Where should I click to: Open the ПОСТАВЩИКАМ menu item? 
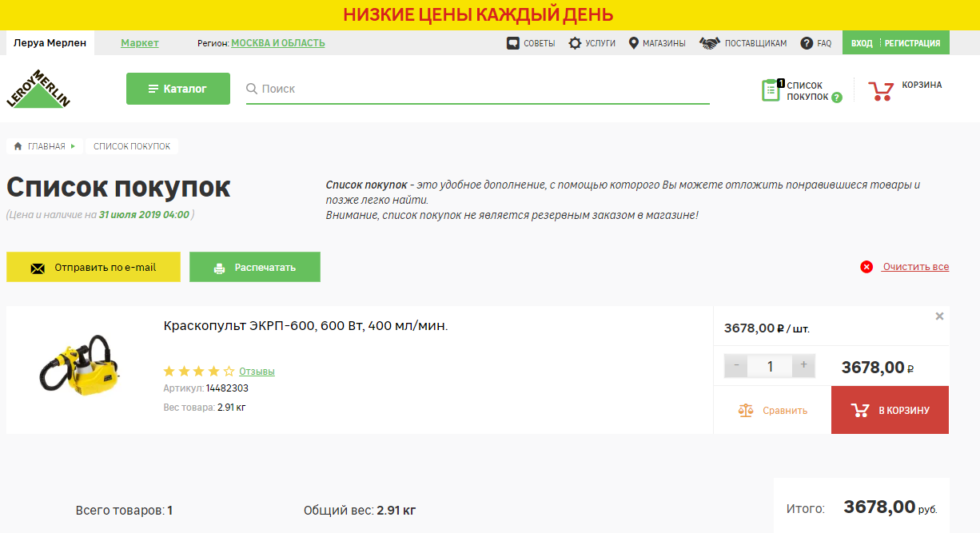755,43
